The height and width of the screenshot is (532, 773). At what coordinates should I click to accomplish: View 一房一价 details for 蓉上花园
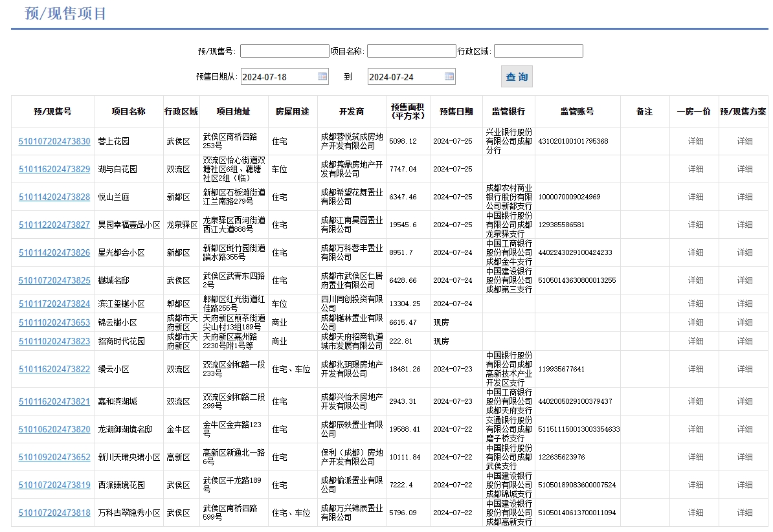695,142
